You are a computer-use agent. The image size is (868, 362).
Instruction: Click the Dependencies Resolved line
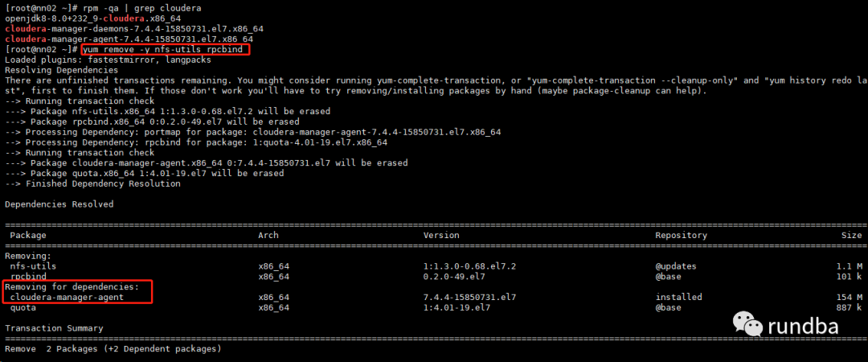(x=59, y=204)
